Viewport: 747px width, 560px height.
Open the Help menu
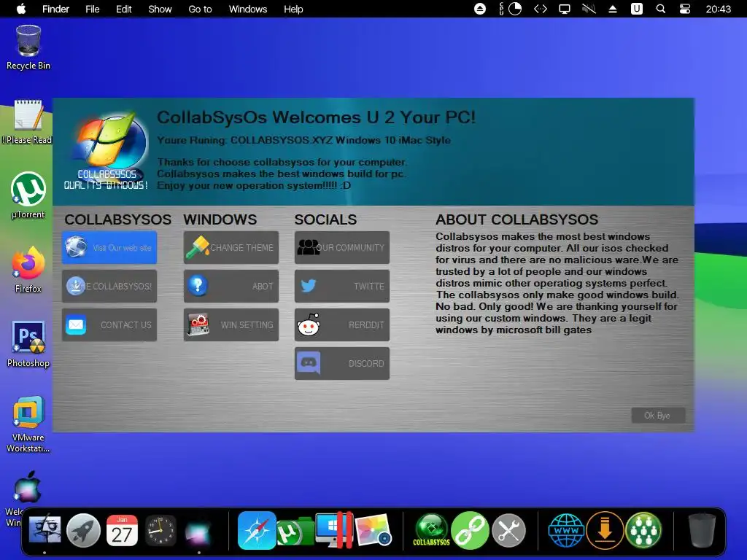click(293, 9)
